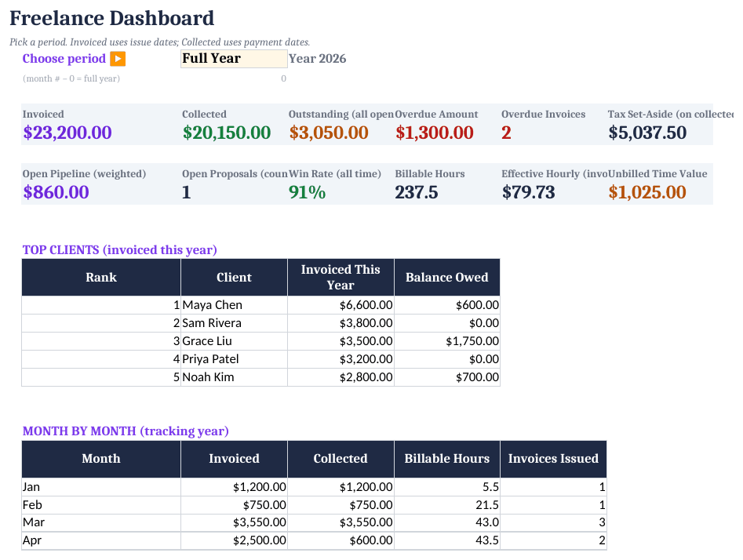Image resolution: width=743 pixels, height=560 pixels.
Task: Select the Full Year period cell
Action: (234, 59)
